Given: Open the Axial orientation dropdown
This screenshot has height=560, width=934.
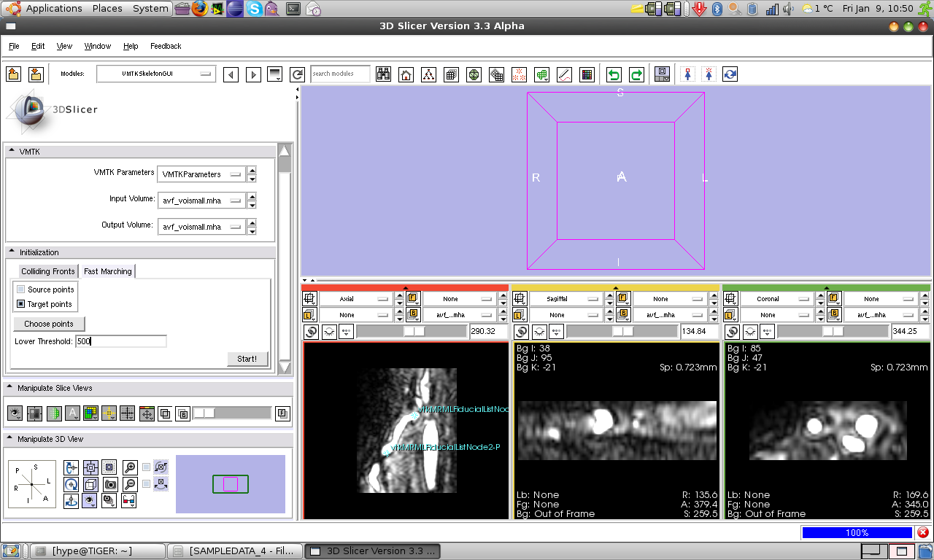Looking at the screenshot, I should tap(356, 299).
